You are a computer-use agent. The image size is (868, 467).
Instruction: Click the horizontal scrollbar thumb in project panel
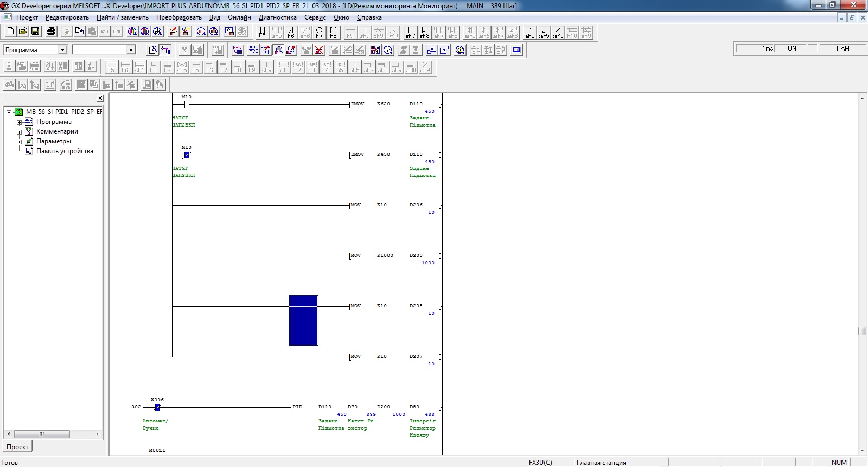[x=42, y=434]
